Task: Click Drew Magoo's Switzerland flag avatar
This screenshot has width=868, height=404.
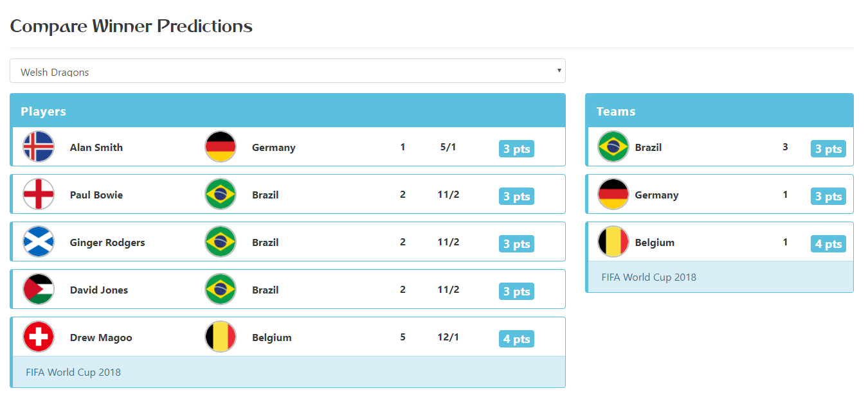Action: [x=39, y=337]
